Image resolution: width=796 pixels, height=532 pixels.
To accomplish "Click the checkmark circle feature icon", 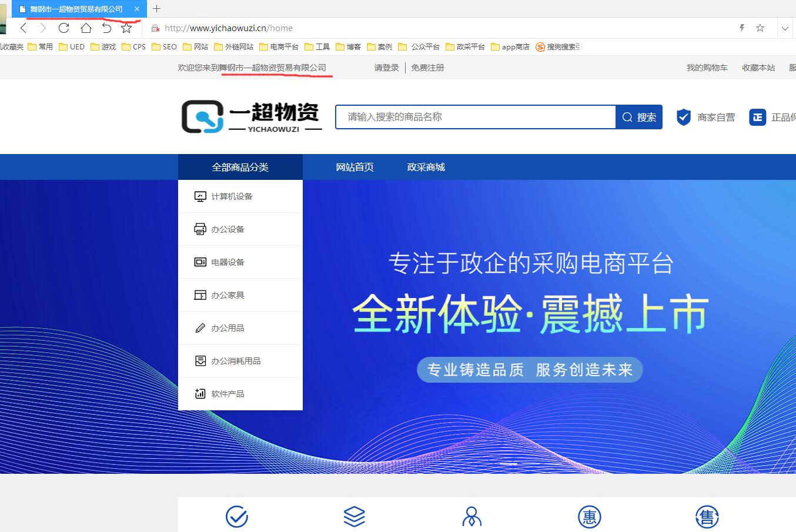I will pyautogui.click(x=237, y=517).
